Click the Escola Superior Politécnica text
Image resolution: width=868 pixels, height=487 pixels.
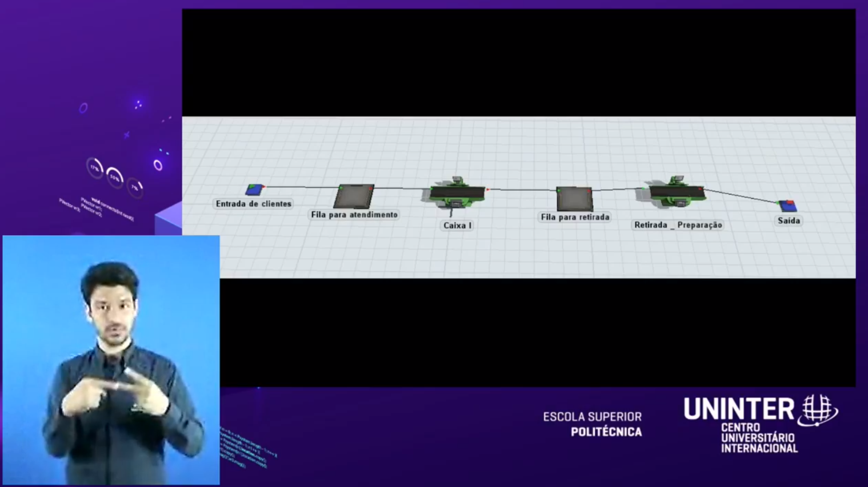(x=592, y=424)
